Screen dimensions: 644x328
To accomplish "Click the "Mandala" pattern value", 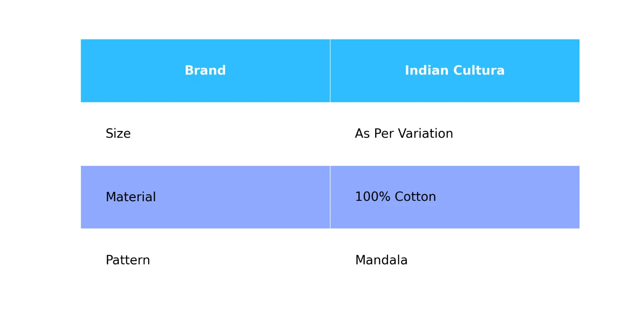I will 381,260.
